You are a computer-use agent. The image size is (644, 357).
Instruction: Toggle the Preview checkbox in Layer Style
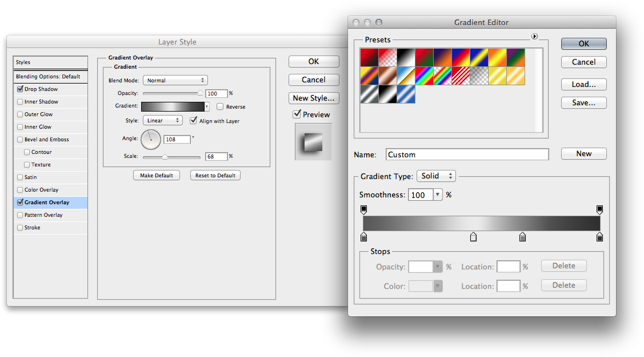click(x=297, y=114)
